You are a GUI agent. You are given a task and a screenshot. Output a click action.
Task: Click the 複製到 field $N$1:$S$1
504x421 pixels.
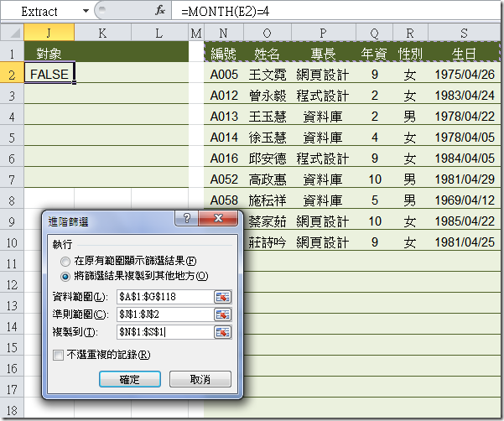tap(165, 332)
